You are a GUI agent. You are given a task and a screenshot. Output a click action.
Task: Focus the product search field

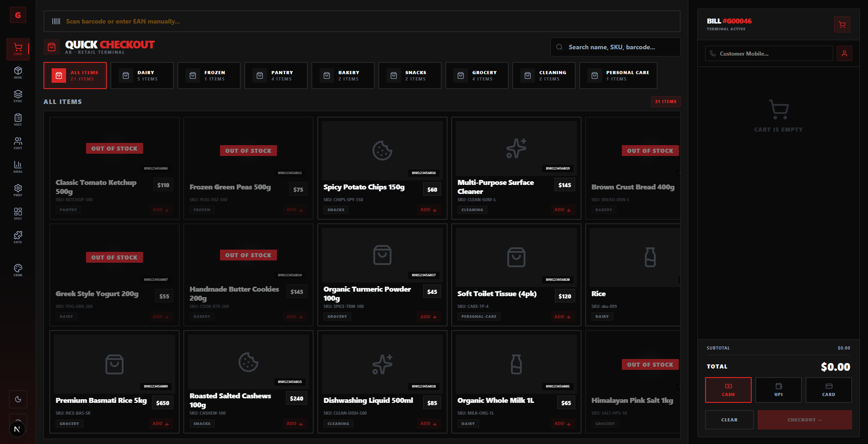(615, 47)
